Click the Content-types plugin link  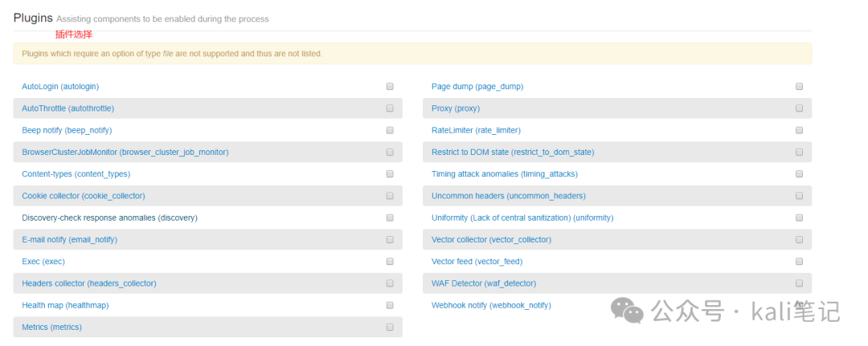click(76, 174)
